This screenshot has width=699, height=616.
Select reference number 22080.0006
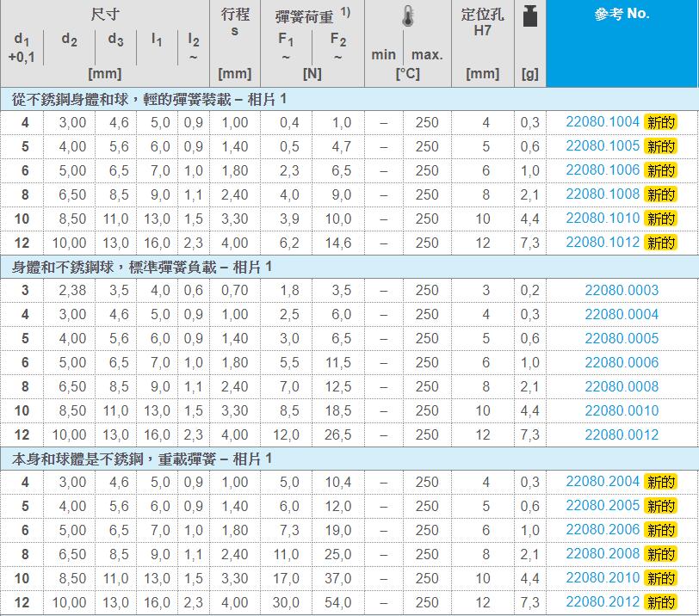(x=622, y=363)
